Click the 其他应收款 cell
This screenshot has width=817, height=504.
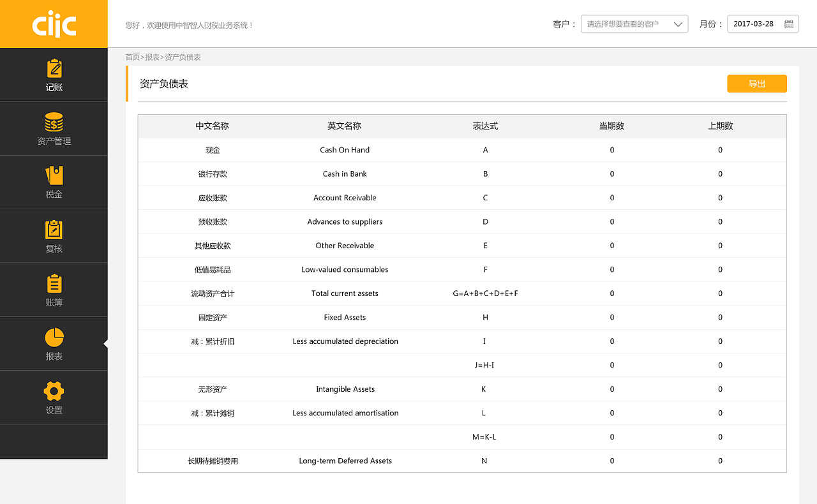click(x=213, y=246)
